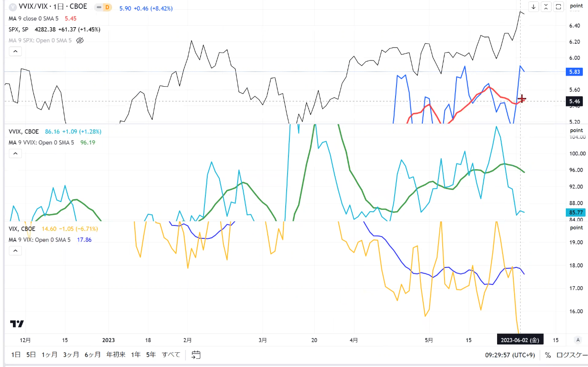Open the go-to-date calendar icon
Viewport: 588px width, 367px height.
(196, 355)
